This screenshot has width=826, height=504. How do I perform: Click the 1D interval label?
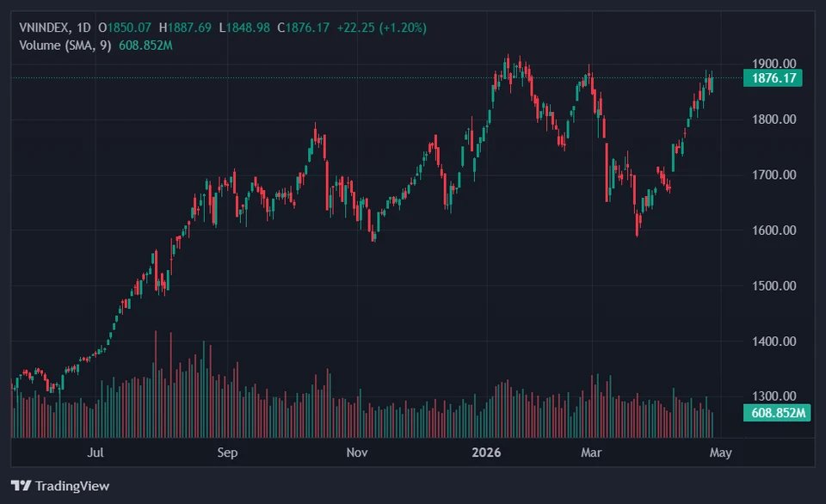(x=83, y=28)
